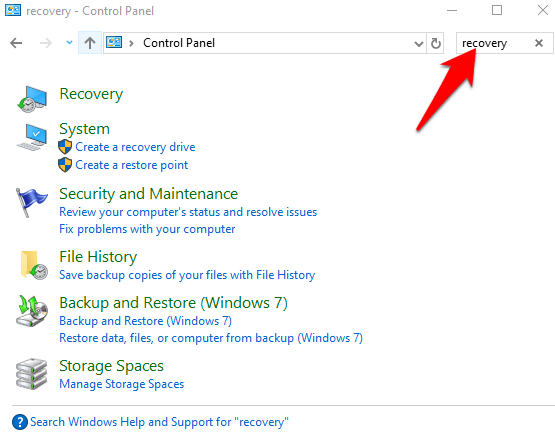The height and width of the screenshot is (436, 555).
Task: Open the recent locations dropdown arrow
Action: pos(69,43)
